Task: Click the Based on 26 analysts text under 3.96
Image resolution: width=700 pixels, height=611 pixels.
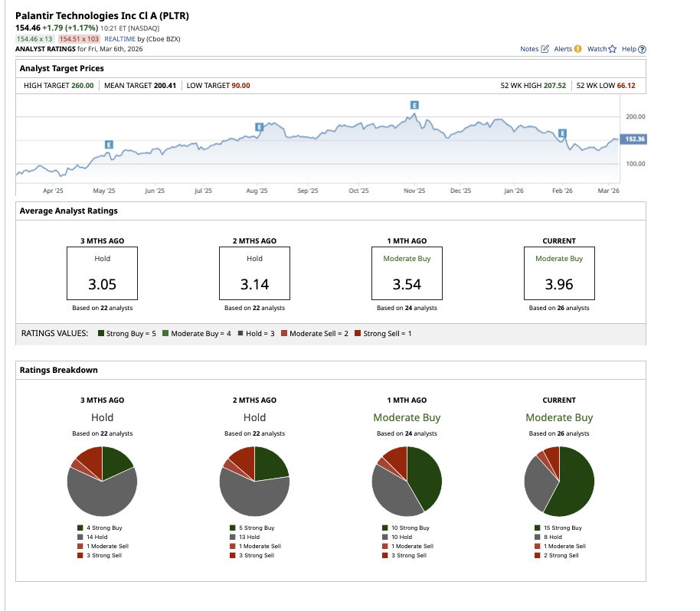Action: tap(559, 308)
